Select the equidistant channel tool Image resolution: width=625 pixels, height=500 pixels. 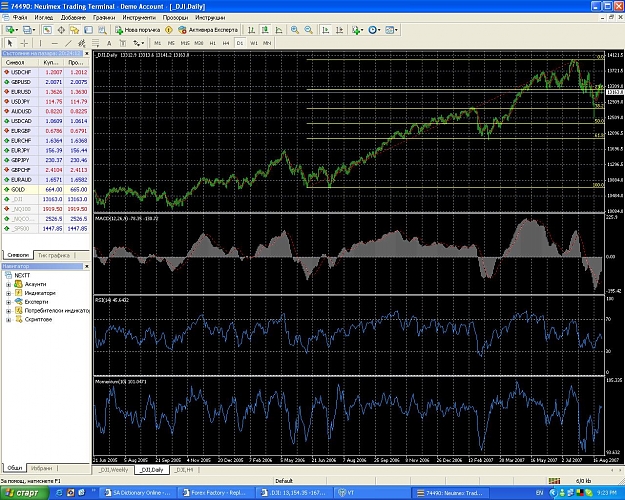coord(82,43)
